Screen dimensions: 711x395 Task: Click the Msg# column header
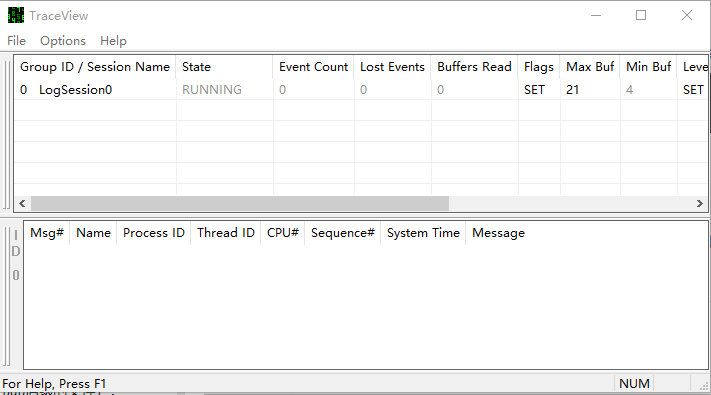(47, 233)
